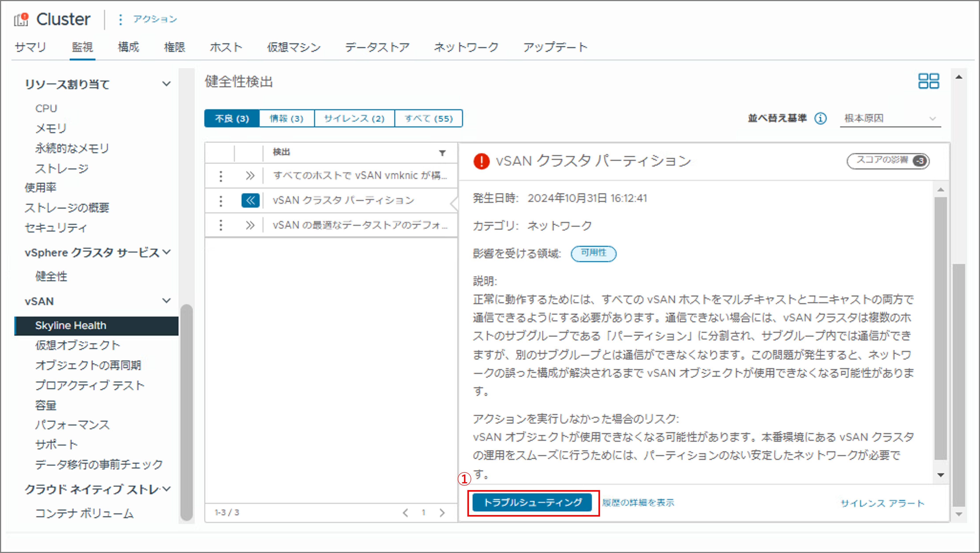Open the 監視 tab

tap(82, 47)
